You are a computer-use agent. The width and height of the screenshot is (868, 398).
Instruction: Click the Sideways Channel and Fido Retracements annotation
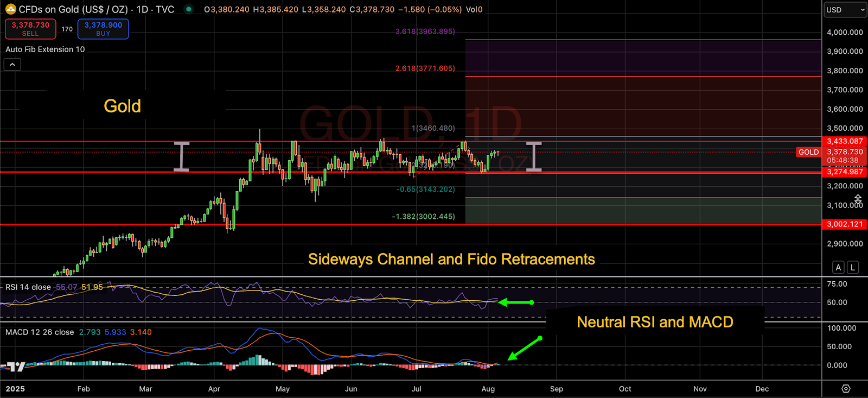451,259
